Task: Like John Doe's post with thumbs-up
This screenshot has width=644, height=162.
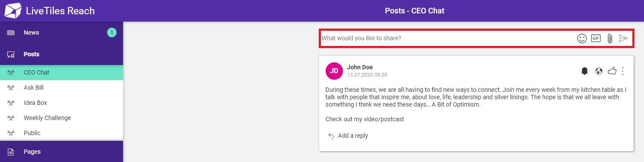Action: click(612, 71)
